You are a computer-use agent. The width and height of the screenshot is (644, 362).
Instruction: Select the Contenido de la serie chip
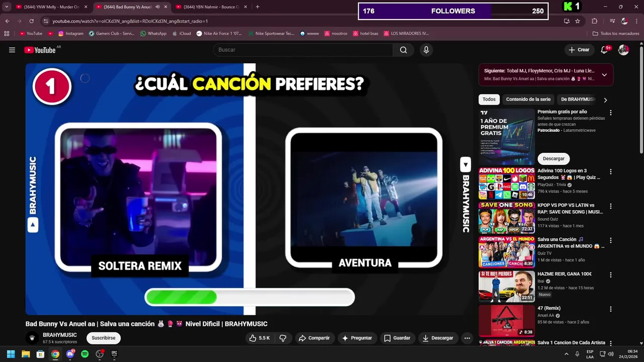pyautogui.click(x=528, y=100)
